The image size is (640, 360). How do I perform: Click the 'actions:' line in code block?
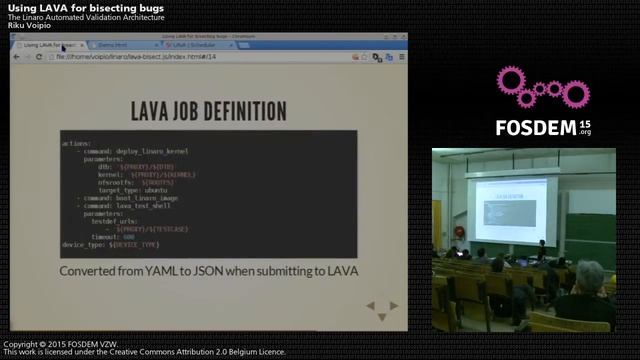point(77,143)
